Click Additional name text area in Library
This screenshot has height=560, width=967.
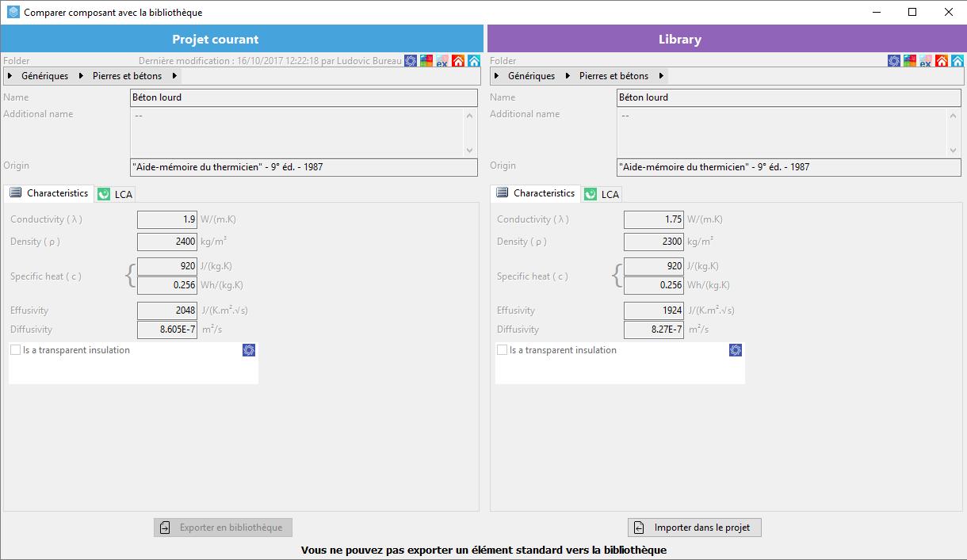tap(782, 132)
